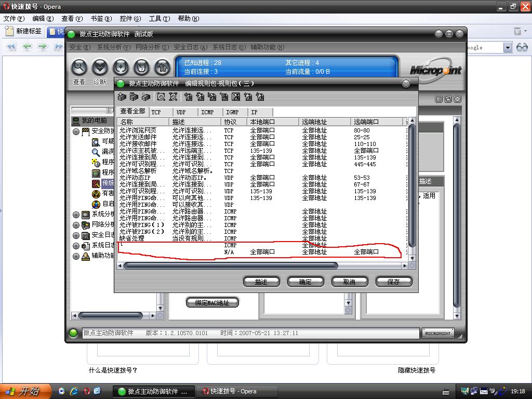Image resolution: width=532 pixels, height=399 pixels.
Task: Click the round hand icon in Micropoint toolbar
Action: (141, 67)
